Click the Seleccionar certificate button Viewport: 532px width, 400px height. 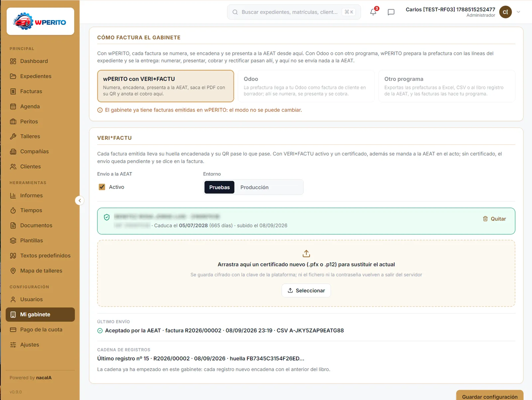click(x=306, y=291)
